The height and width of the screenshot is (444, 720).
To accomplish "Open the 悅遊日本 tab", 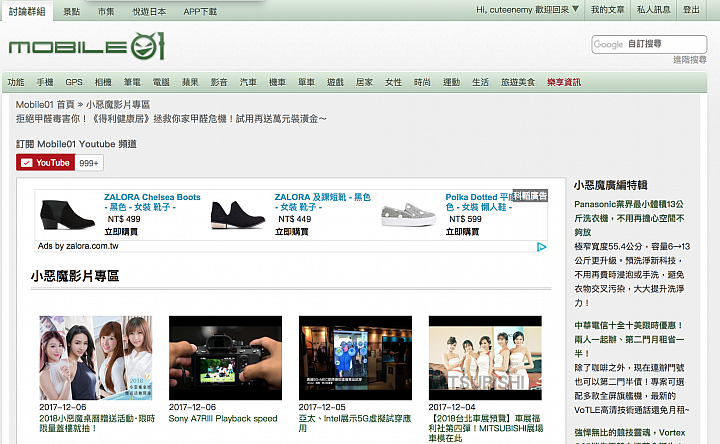I will [x=149, y=11].
